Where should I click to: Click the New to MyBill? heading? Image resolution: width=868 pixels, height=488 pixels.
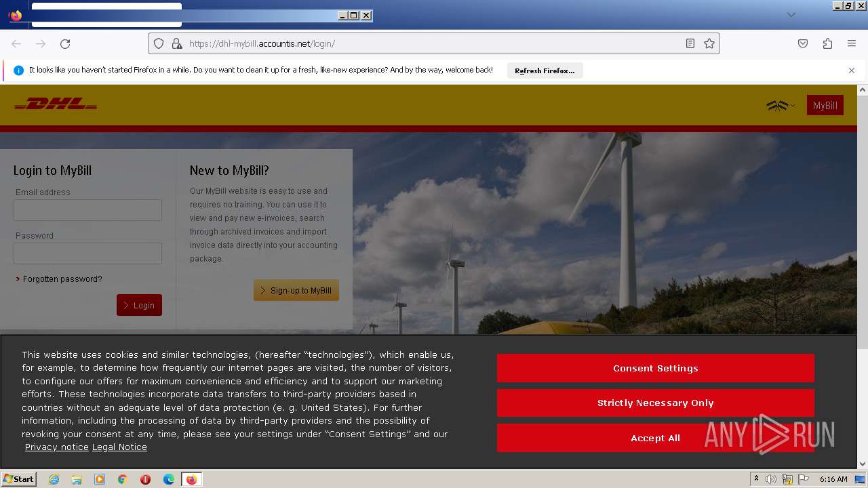click(229, 171)
